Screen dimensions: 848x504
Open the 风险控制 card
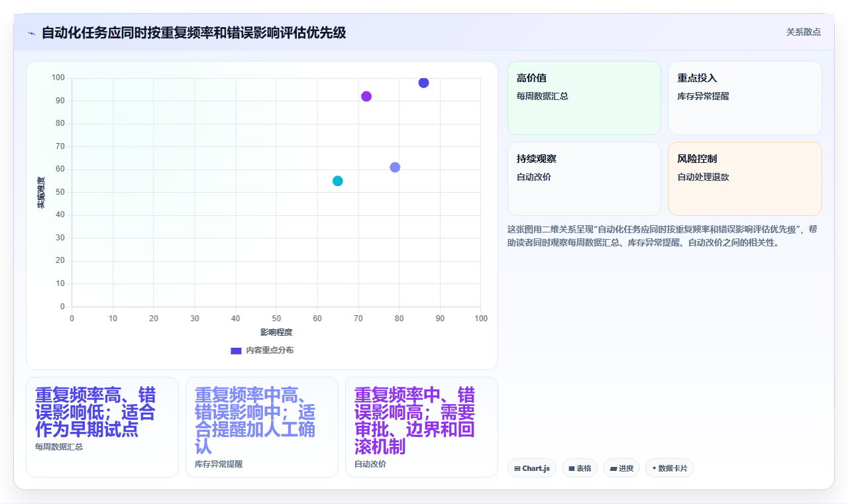coord(745,179)
